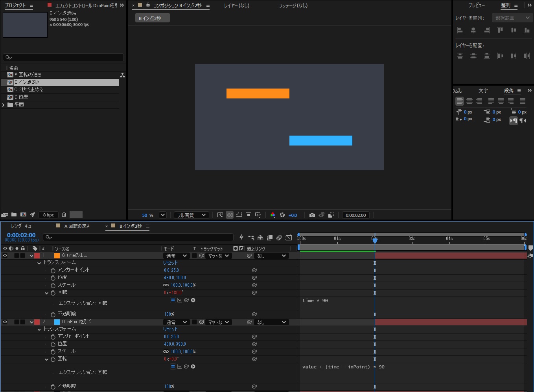The height and width of the screenshot is (392, 534).
Task: Open the parent なし dropdown for layer 2
Action: click(271, 322)
